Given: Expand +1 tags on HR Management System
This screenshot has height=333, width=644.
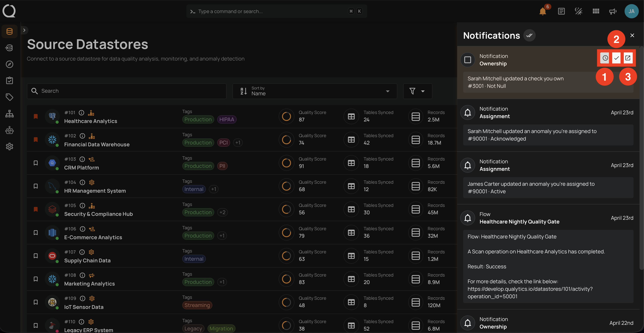Looking at the screenshot, I should 213,189.
